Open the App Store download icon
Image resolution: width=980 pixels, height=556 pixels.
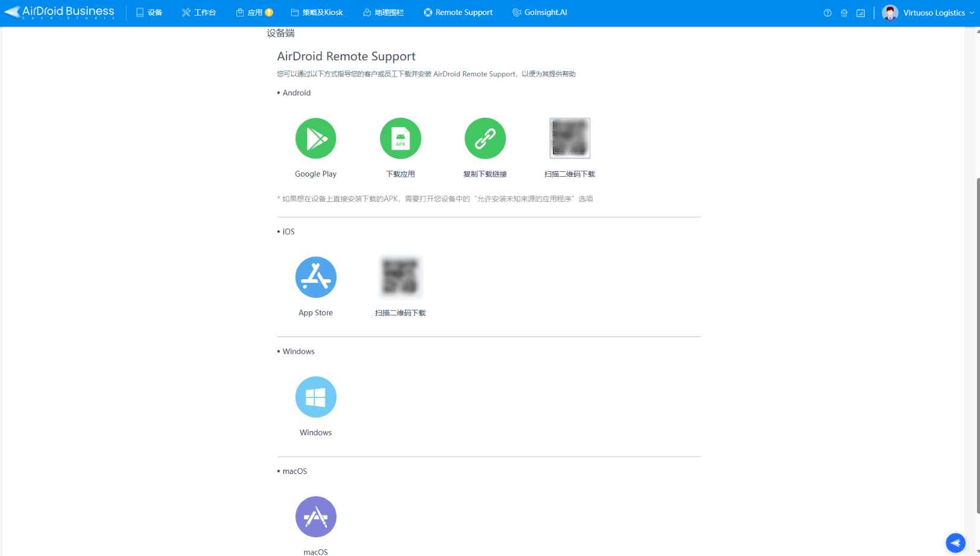(x=315, y=277)
